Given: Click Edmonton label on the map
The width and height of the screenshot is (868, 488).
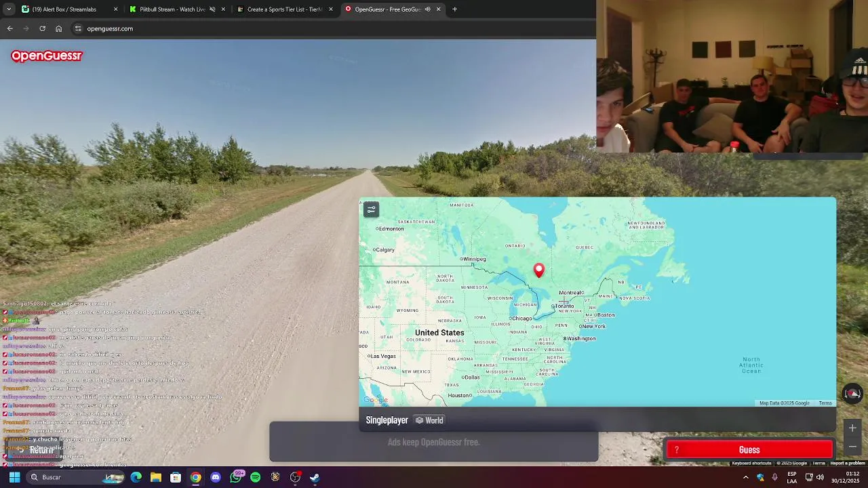Looking at the screenshot, I should coord(391,228).
